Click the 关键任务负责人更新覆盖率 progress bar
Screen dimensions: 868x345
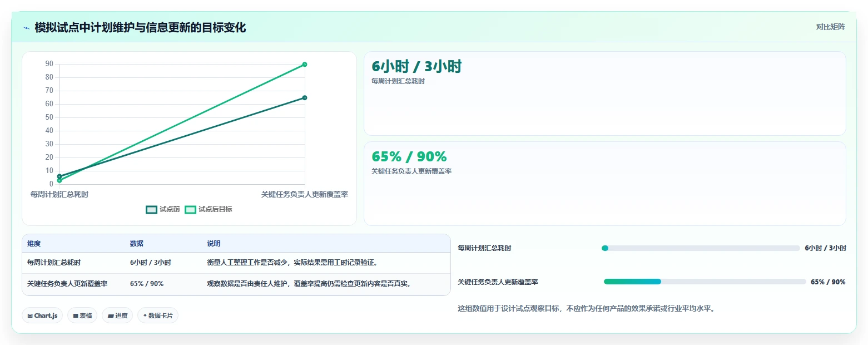705,282
